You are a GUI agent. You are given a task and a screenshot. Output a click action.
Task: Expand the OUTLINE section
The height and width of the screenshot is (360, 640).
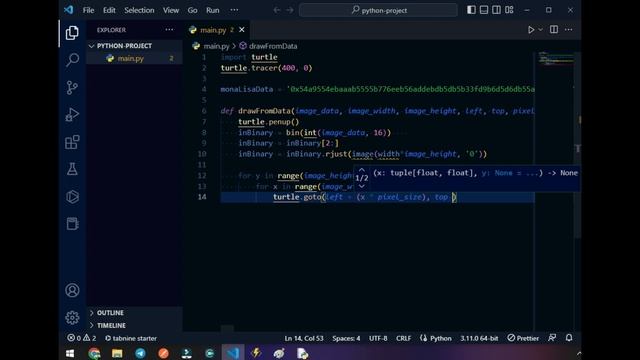coord(134,313)
